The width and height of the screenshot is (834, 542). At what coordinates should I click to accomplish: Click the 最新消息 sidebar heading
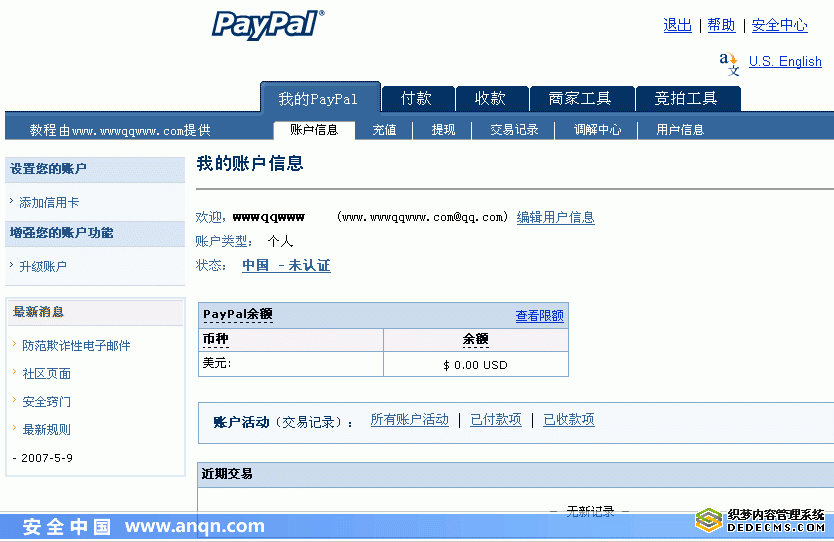click(38, 312)
